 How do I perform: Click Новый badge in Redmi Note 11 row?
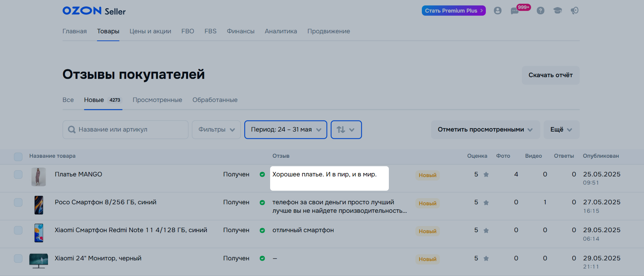[x=428, y=231]
